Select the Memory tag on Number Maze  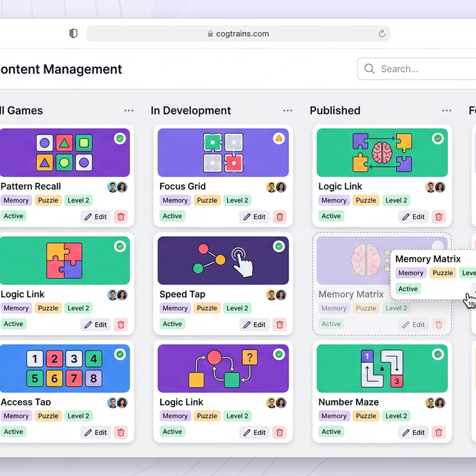(334, 416)
